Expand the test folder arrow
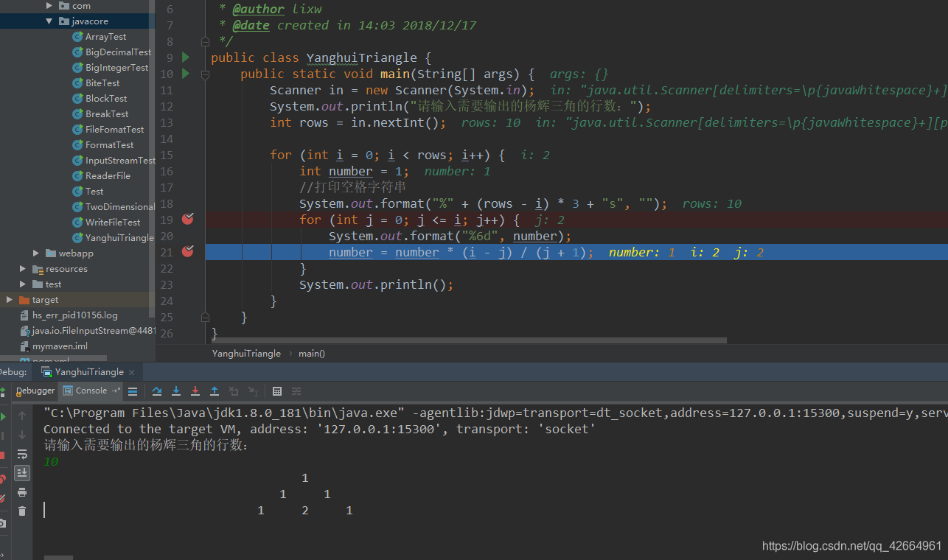948x560 pixels. point(23,284)
